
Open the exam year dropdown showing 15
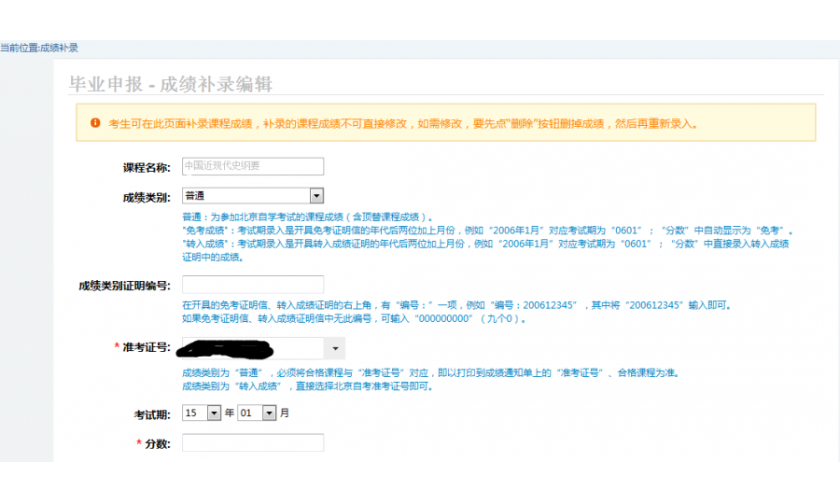click(202, 413)
